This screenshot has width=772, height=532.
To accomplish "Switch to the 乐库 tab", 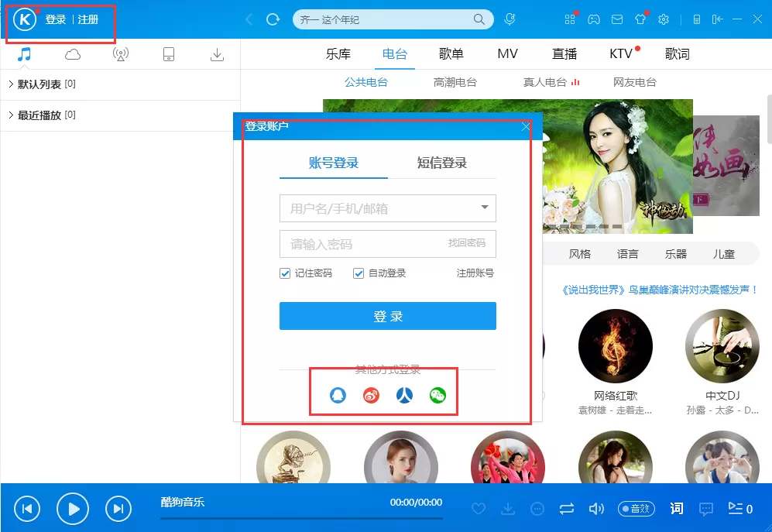I will coord(338,53).
